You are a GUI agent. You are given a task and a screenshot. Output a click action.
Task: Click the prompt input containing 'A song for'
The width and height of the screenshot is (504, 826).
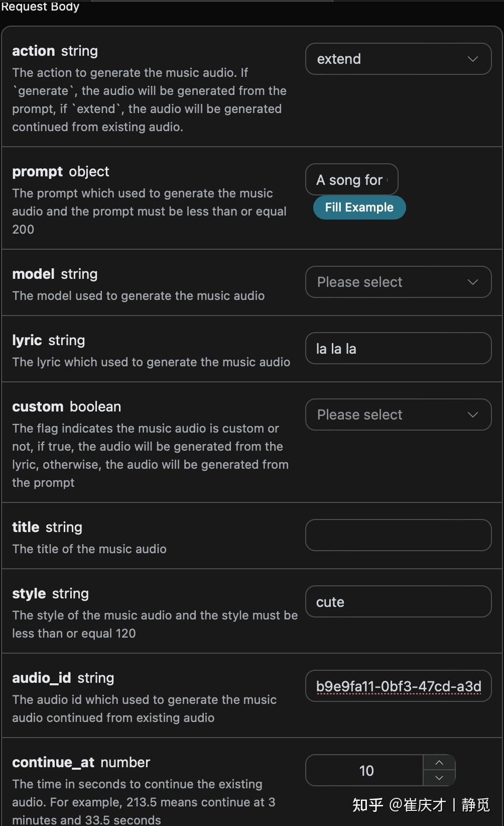(x=351, y=180)
